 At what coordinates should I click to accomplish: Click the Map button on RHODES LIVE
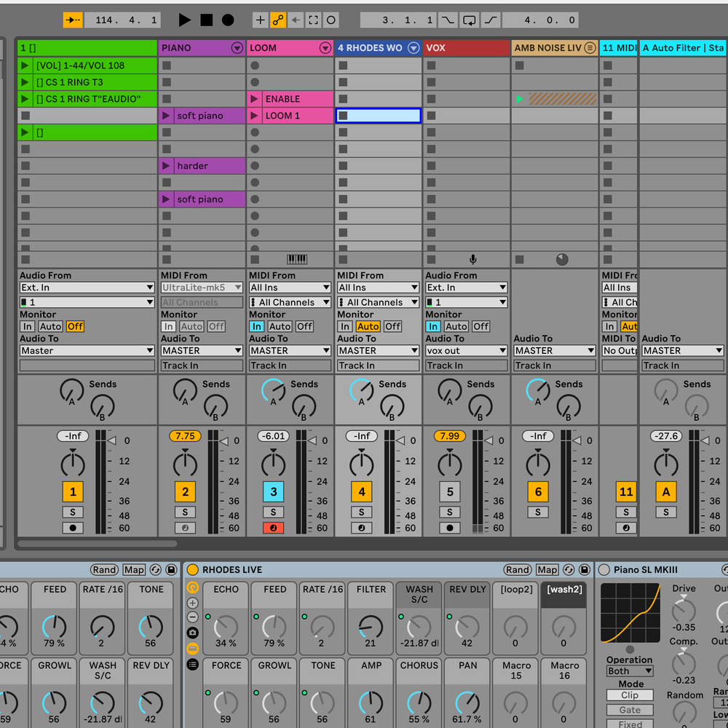click(x=547, y=570)
